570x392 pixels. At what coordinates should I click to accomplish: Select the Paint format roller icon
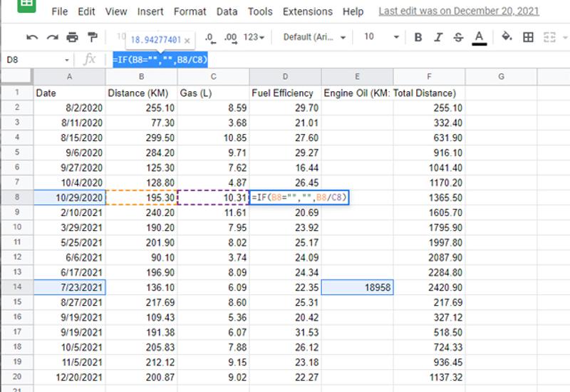(93, 37)
